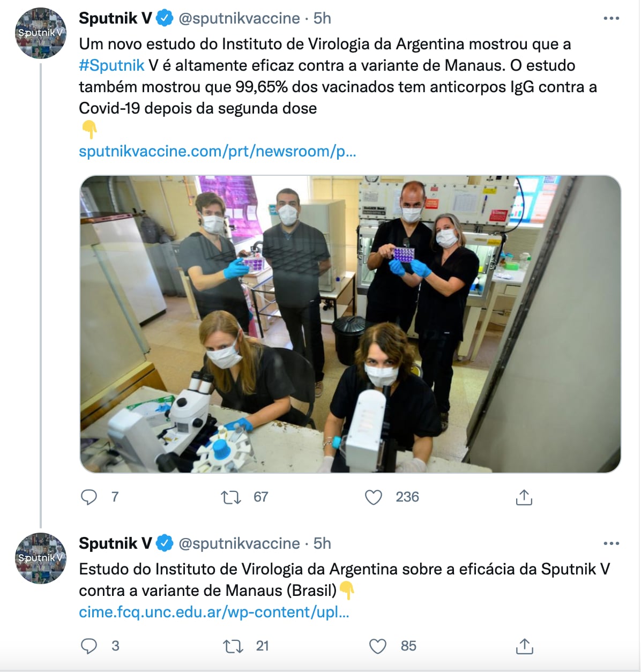Reply to the second tweet with 3 replies

pos(89,646)
